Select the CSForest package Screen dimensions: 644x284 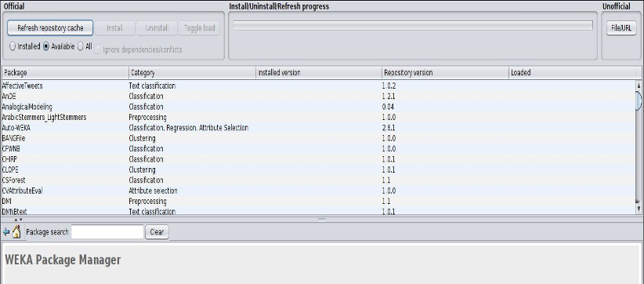318,180
